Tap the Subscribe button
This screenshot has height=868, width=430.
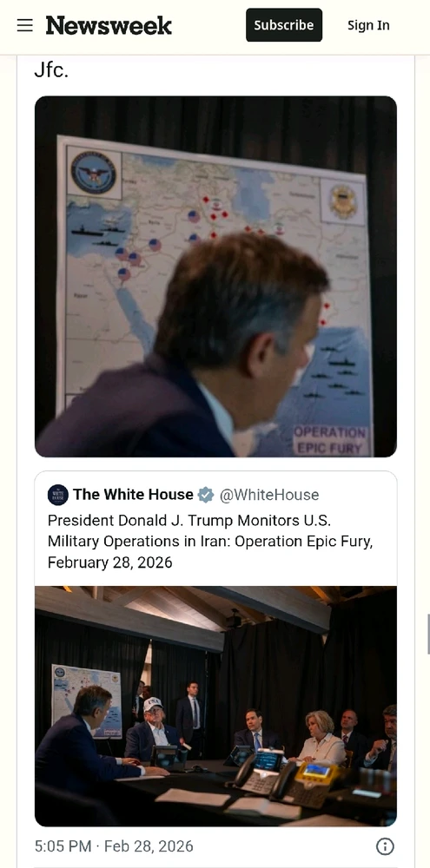point(284,25)
